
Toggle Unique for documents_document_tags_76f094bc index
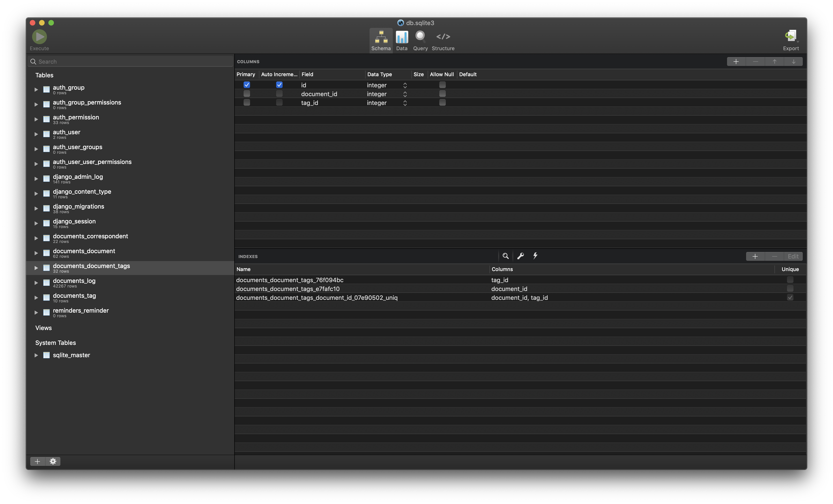click(x=790, y=280)
